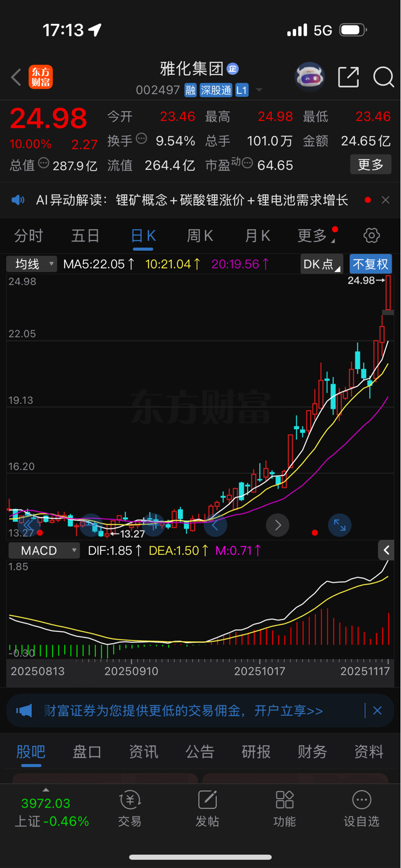Viewport: 401px width, 868px height.
Task: Open chart settings gear icon
Action: click(371, 236)
